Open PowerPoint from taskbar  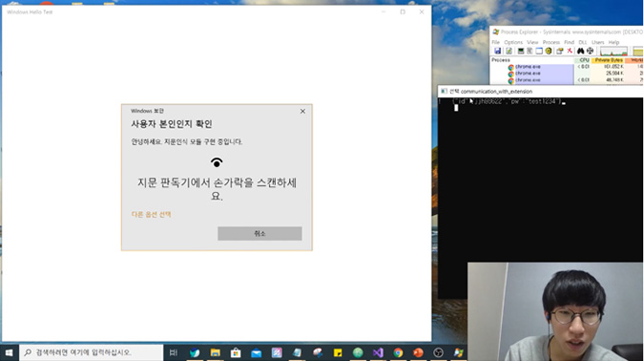pos(418,352)
